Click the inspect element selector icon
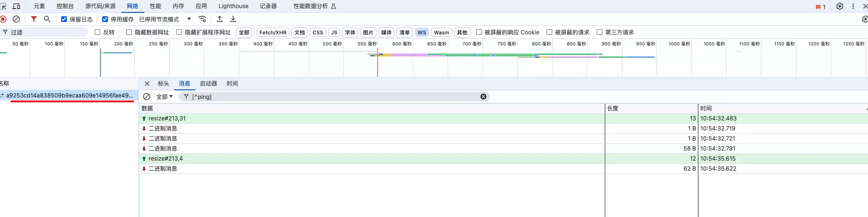The height and width of the screenshot is (217, 868). click(3, 6)
